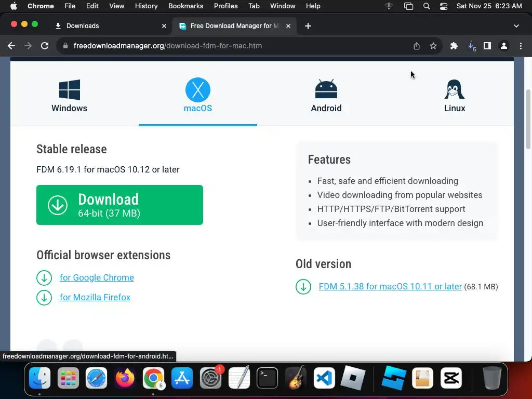This screenshot has height=399, width=532.
Task: Click download arrow icon beside FDM 5.1.38
Action: click(x=303, y=287)
